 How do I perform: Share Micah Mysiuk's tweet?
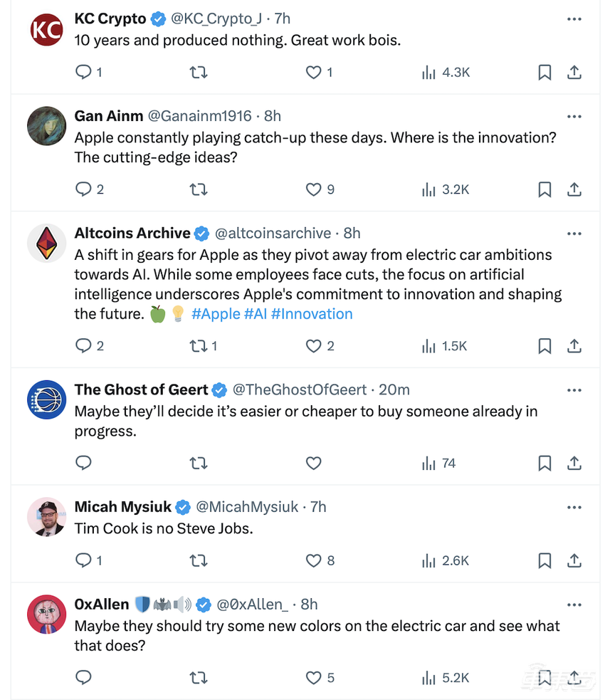[x=574, y=560]
